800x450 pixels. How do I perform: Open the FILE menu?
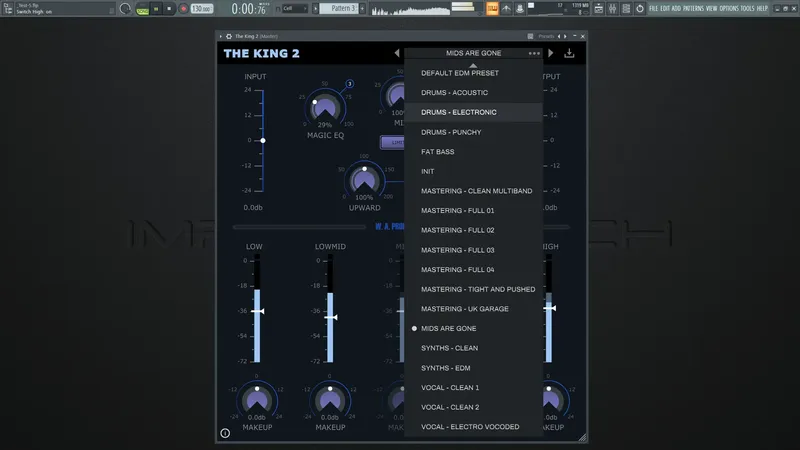click(x=654, y=9)
